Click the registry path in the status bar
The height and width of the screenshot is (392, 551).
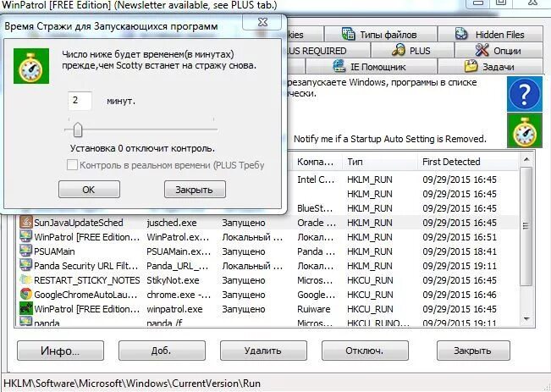[132, 384]
